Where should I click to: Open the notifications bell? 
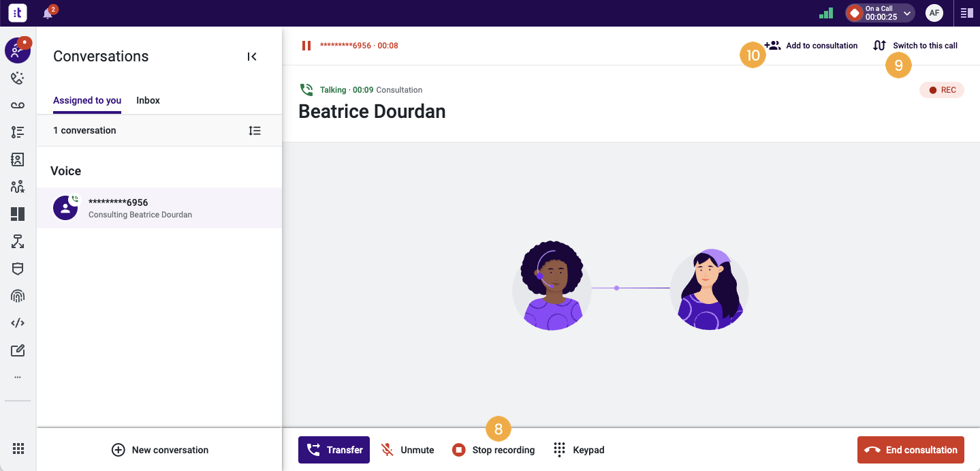(48, 13)
